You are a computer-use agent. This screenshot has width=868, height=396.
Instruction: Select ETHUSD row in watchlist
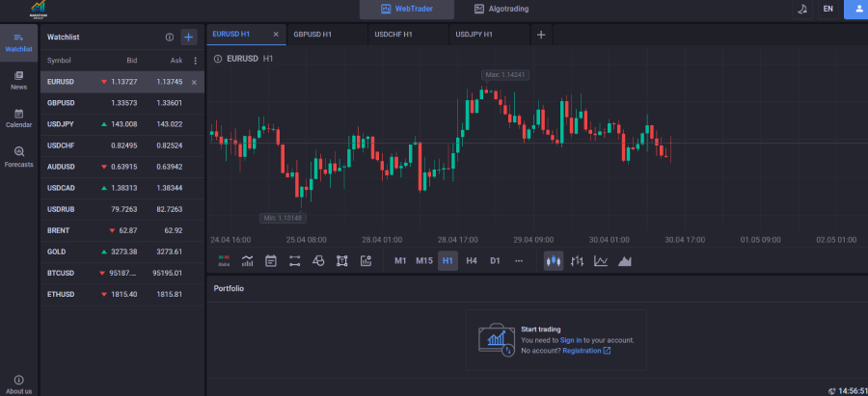click(122, 294)
